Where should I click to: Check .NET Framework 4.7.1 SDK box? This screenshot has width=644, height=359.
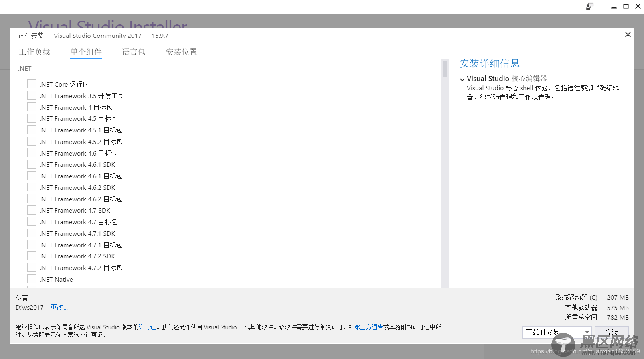tap(32, 233)
